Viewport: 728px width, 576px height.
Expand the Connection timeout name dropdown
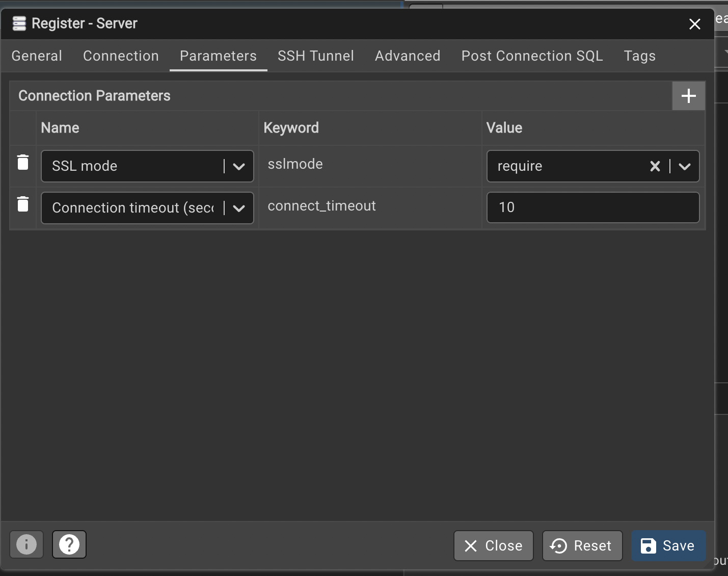pyautogui.click(x=239, y=208)
